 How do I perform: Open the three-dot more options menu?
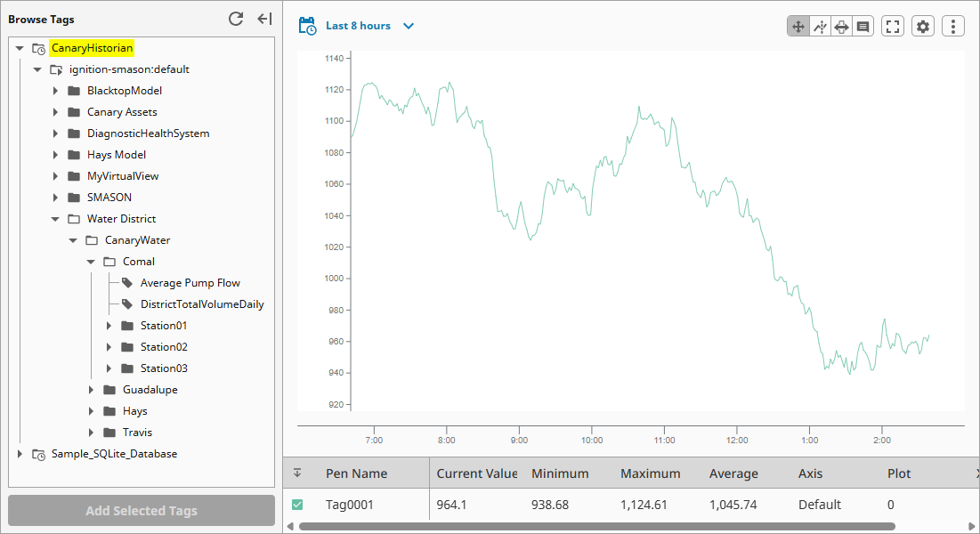pos(953,27)
